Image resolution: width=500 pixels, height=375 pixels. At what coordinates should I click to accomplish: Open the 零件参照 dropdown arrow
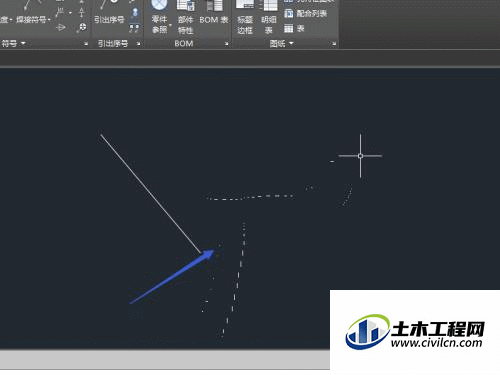click(170, 25)
